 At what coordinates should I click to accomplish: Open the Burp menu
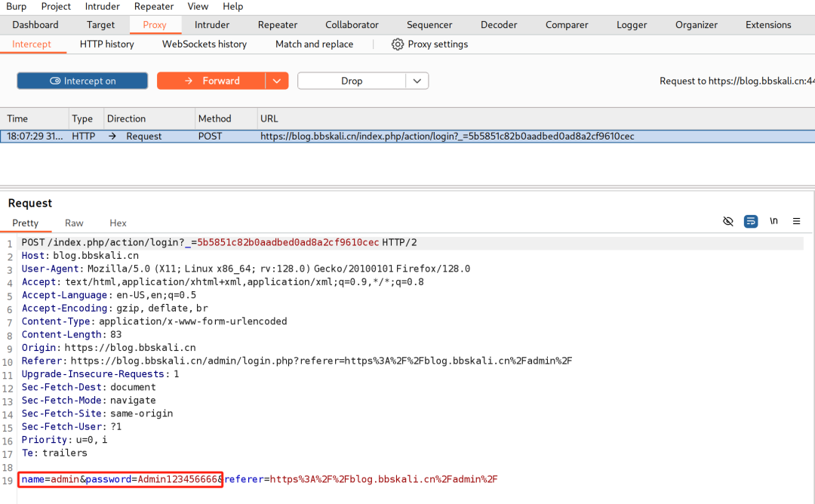pos(16,6)
